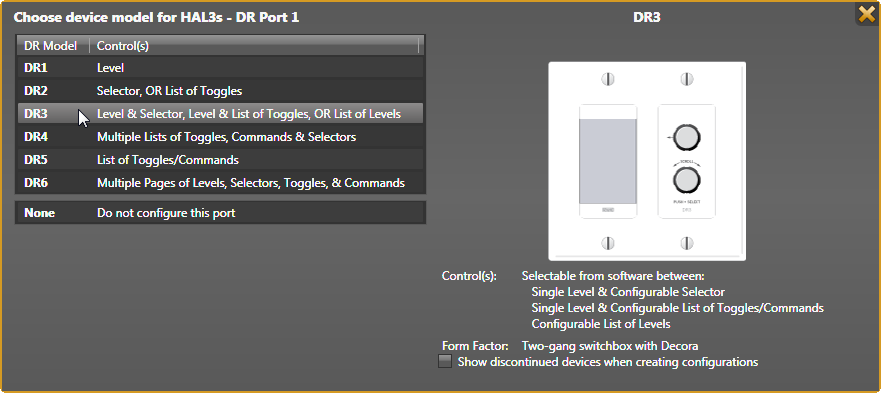Click the Control(s) column header
Screen dimensions: 881x393
254,46
